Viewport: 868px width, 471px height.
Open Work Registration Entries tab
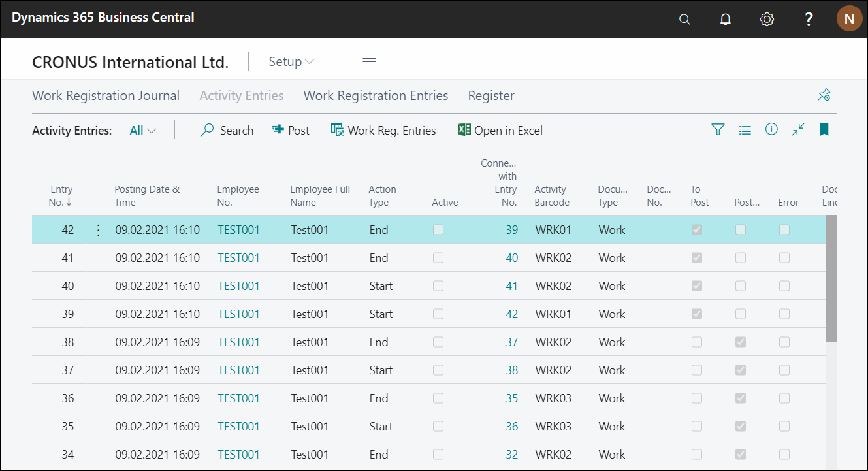(376, 96)
